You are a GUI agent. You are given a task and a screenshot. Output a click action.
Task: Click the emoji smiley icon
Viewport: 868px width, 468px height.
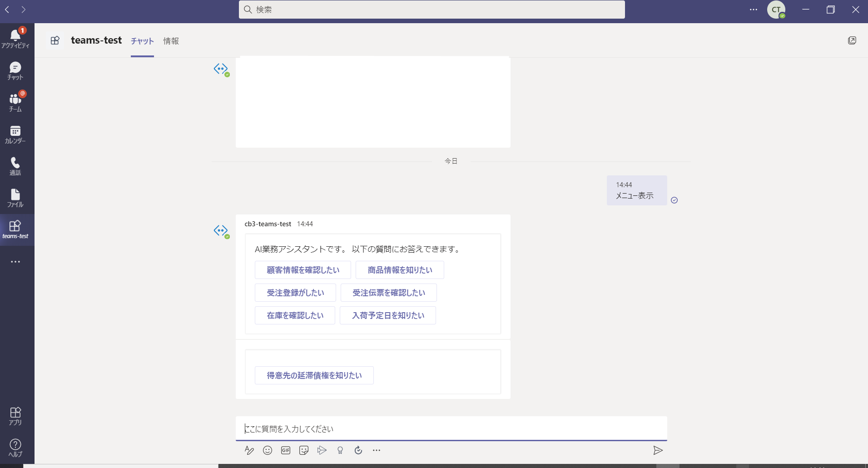coord(268,450)
